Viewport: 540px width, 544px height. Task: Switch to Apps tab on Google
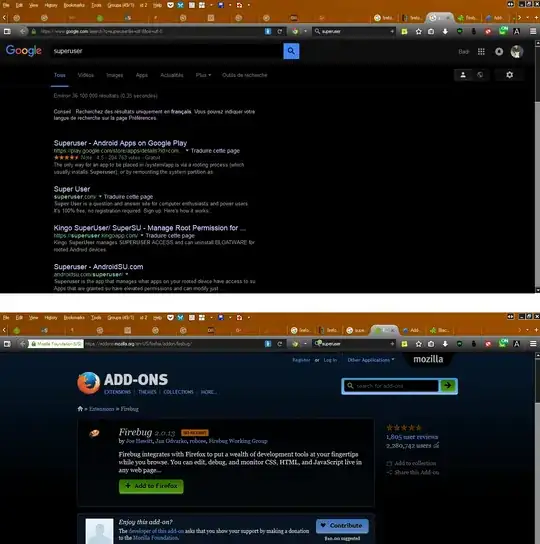pyautogui.click(x=142, y=75)
